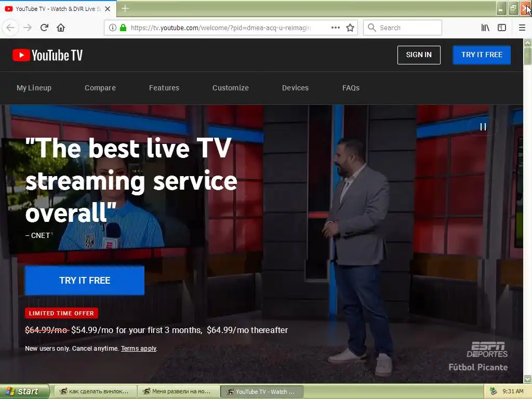Image resolution: width=532 pixels, height=399 pixels.
Task: Switch to 'Меня развели на мо' taskbar window
Action: [178, 392]
